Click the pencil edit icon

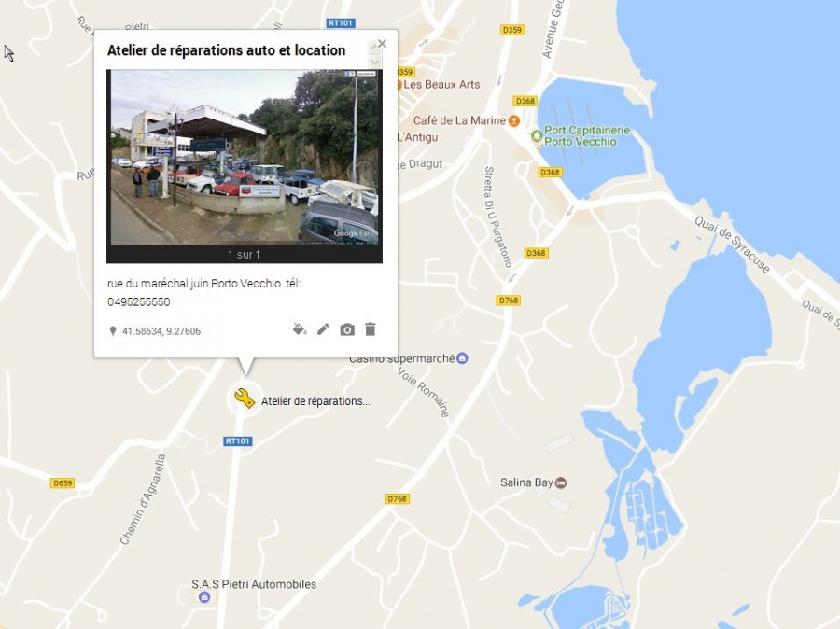click(323, 329)
